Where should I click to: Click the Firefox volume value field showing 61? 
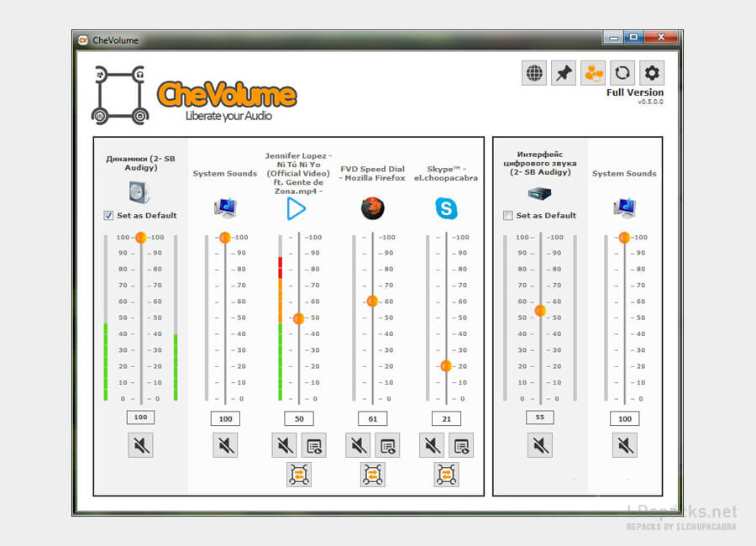pos(373,418)
